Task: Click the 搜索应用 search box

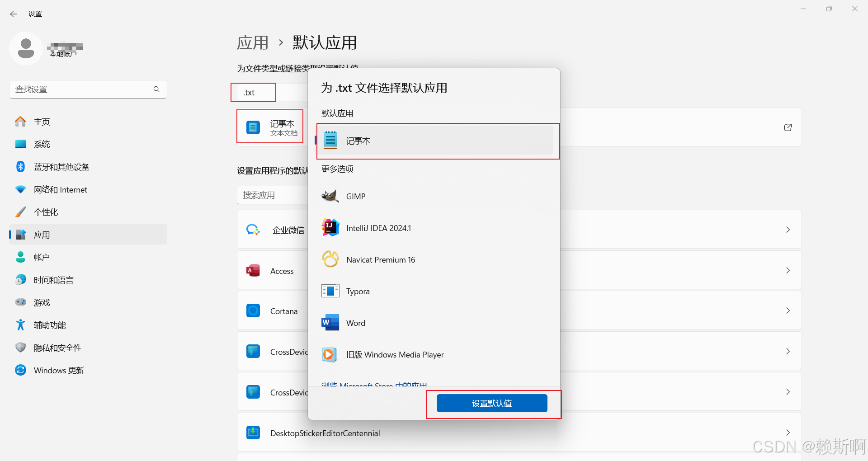Action: (x=273, y=195)
